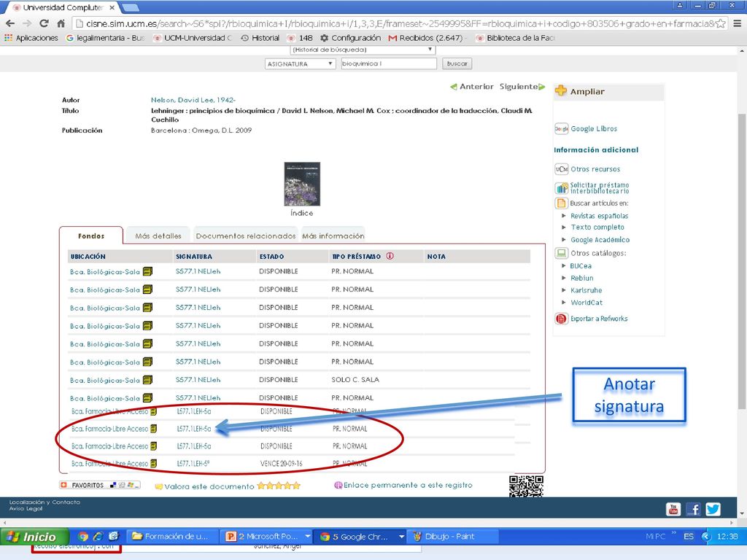Open the Índice link under the cover
Screen dimensions: 747x560
(x=301, y=213)
